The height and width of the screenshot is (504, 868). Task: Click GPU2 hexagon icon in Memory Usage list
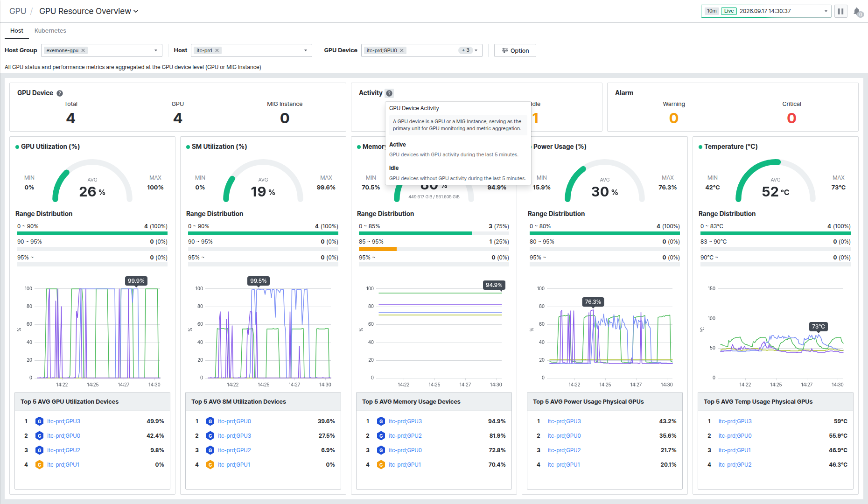381,436
